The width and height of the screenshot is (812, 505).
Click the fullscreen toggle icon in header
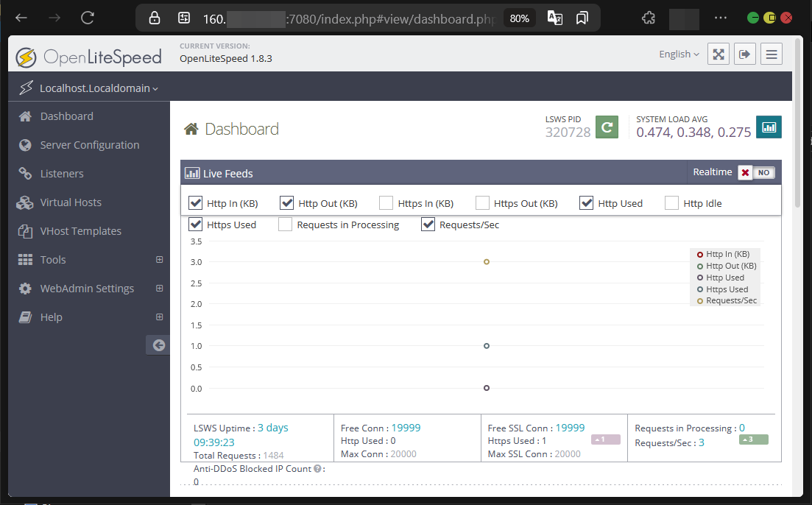(718, 54)
